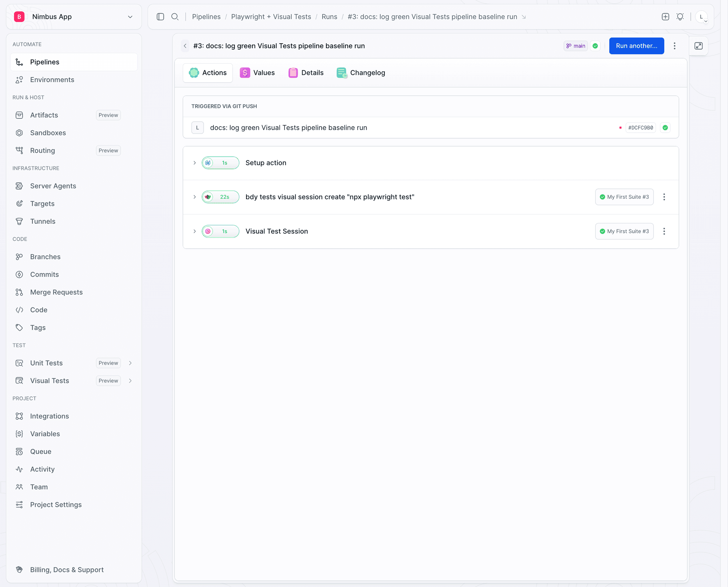The image size is (728, 587).
Task: Click the commit's green success check
Action: (x=665, y=128)
